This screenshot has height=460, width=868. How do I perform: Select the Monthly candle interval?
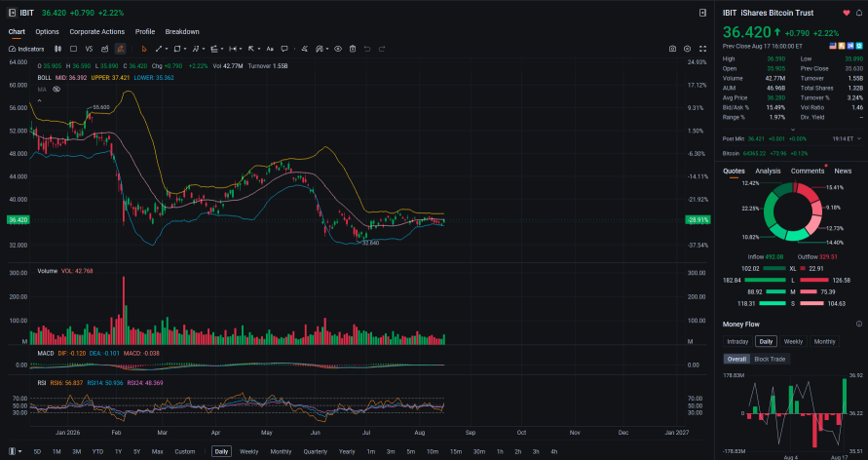(281, 451)
